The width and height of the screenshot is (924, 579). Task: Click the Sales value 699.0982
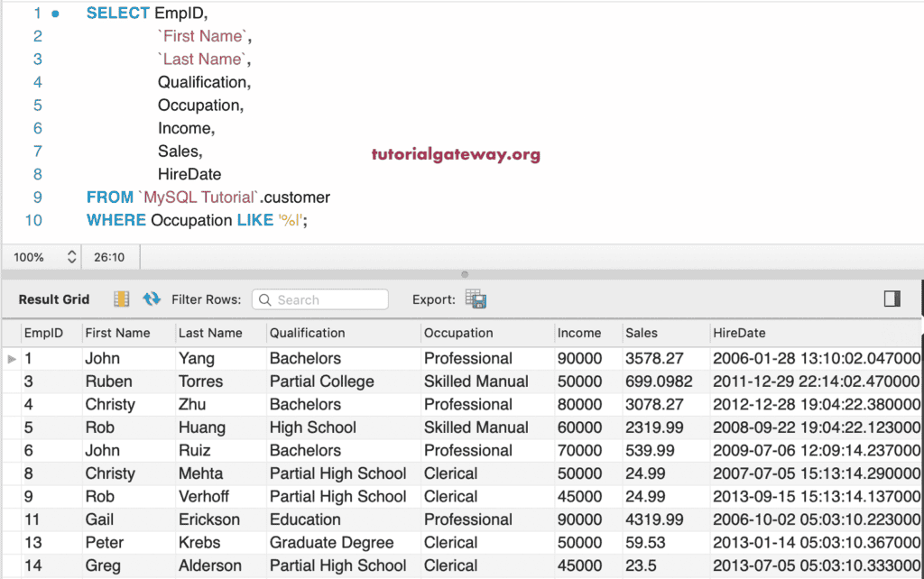(659, 381)
